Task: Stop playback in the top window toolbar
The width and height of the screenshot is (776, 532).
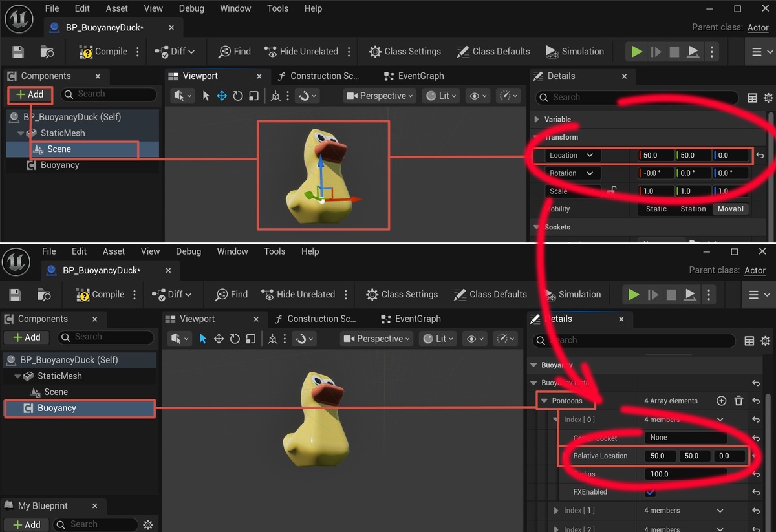Action: (x=674, y=52)
